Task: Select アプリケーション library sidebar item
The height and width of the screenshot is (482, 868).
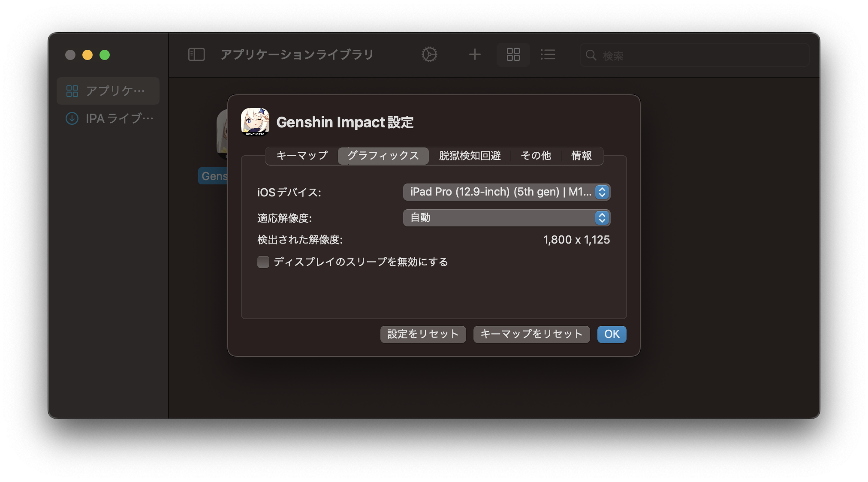Action: [x=108, y=91]
